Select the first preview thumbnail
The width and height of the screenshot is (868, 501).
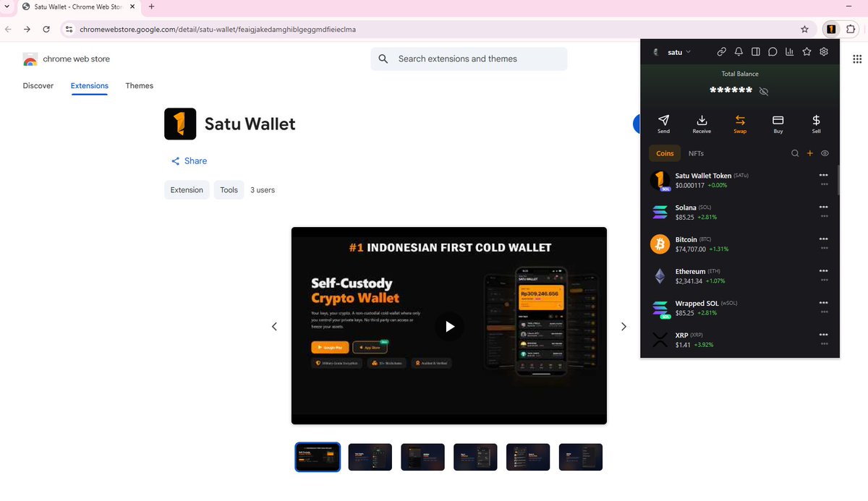[x=318, y=457]
